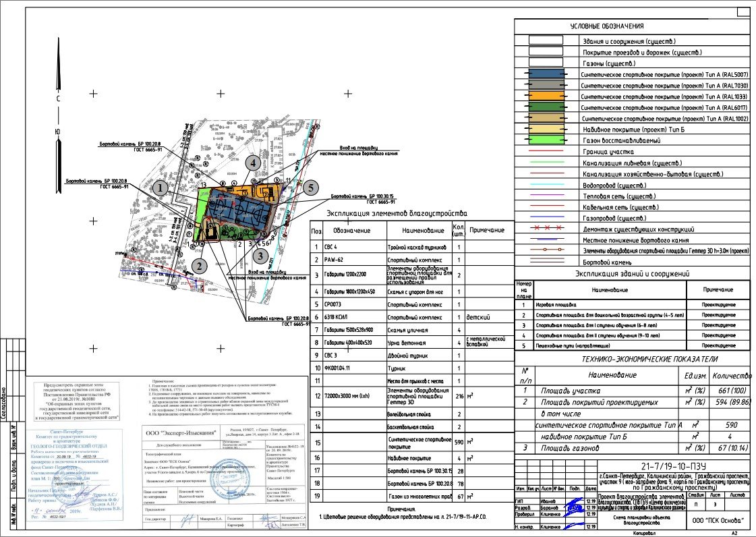
Task: Select the north arrow symbol
Action: click(x=59, y=116)
